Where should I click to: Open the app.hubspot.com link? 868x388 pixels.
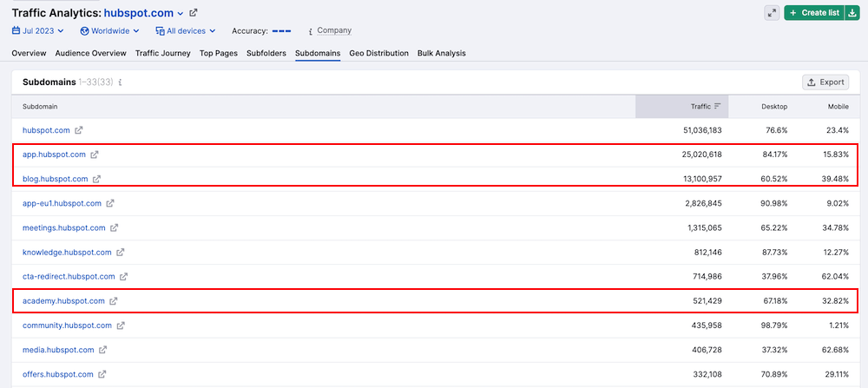(54, 155)
